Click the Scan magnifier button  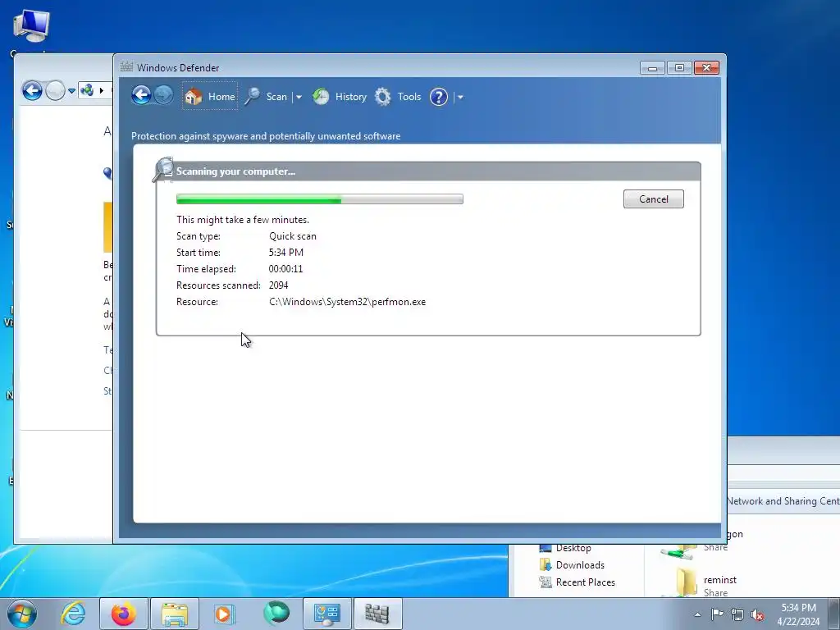coord(267,97)
